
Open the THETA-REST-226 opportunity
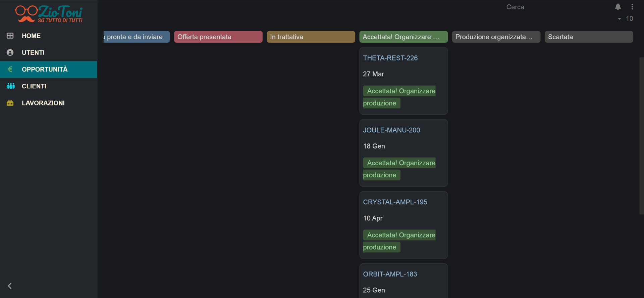[390, 58]
